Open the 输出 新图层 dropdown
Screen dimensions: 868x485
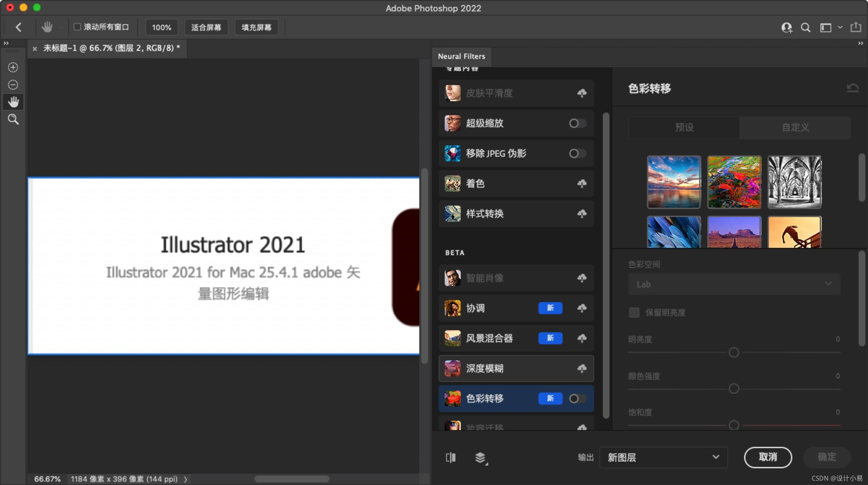pos(663,457)
